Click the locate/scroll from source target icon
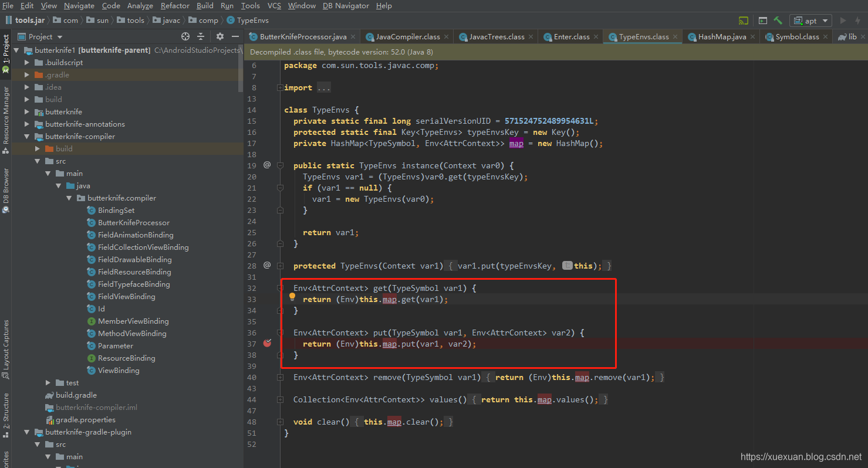The width and height of the screenshot is (868, 468). coord(185,36)
